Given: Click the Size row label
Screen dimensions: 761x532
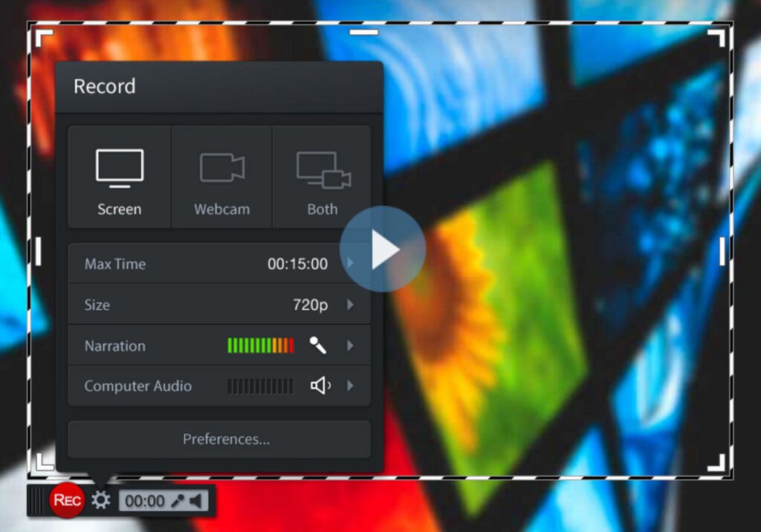Looking at the screenshot, I should pos(97,305).
